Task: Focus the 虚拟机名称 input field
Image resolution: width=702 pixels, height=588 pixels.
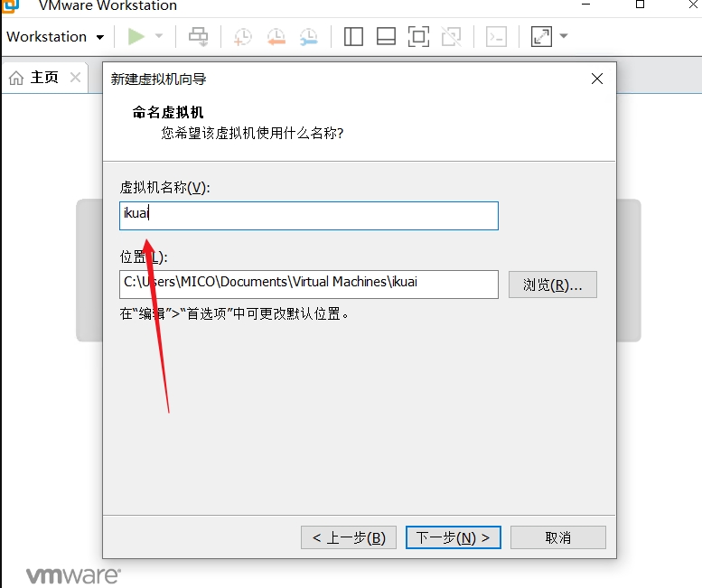Action: pyautogui.click(x=309, y=216)
